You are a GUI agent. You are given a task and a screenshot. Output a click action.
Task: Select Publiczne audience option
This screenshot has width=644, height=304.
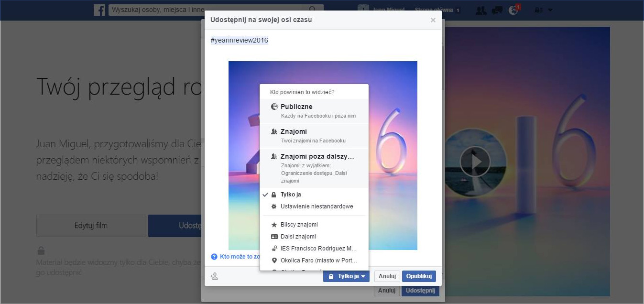pyautogui.click(x=314, y=111)
